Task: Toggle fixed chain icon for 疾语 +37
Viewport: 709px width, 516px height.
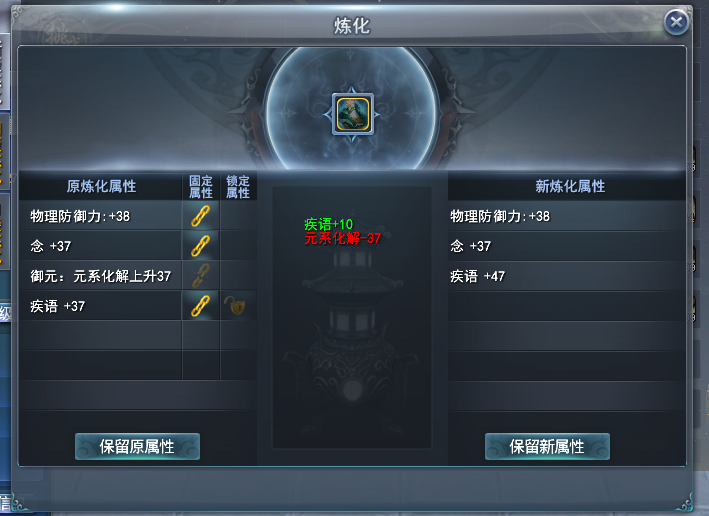Action: [200, 306]
